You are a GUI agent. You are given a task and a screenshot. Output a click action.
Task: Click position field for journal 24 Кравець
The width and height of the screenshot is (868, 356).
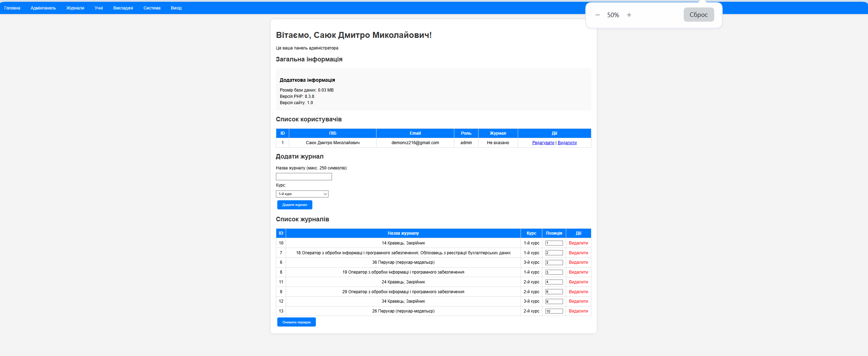(x=554, y=282)
